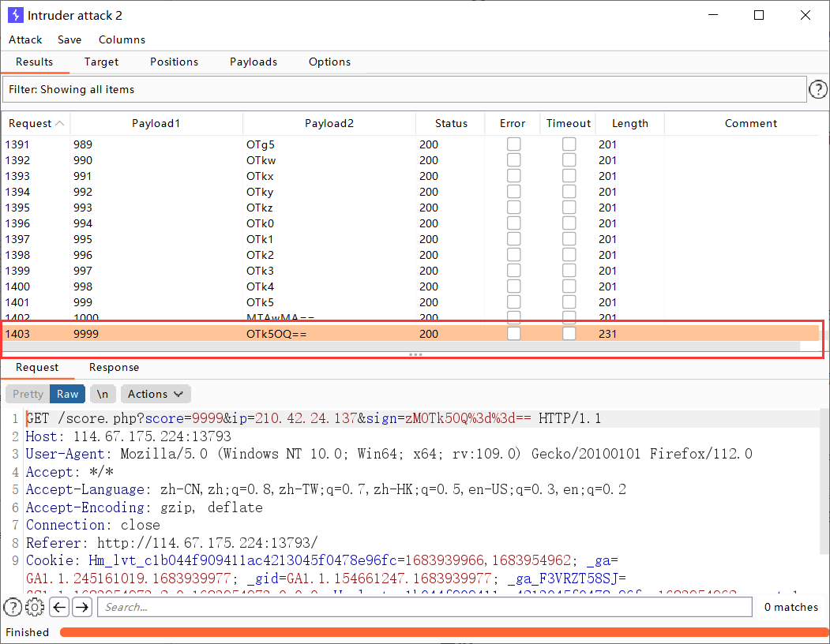Click the Burp Intruder lightning icon

15,15
